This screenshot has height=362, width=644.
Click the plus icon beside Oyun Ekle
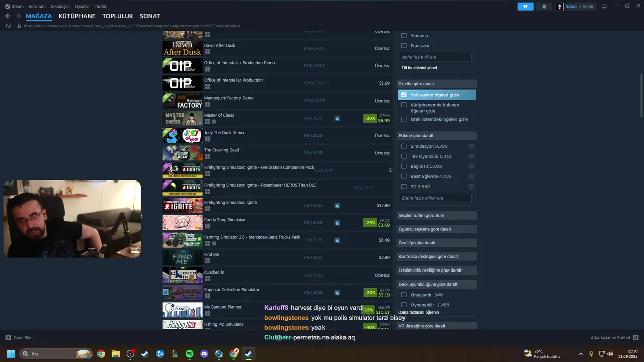pos(8,338)
